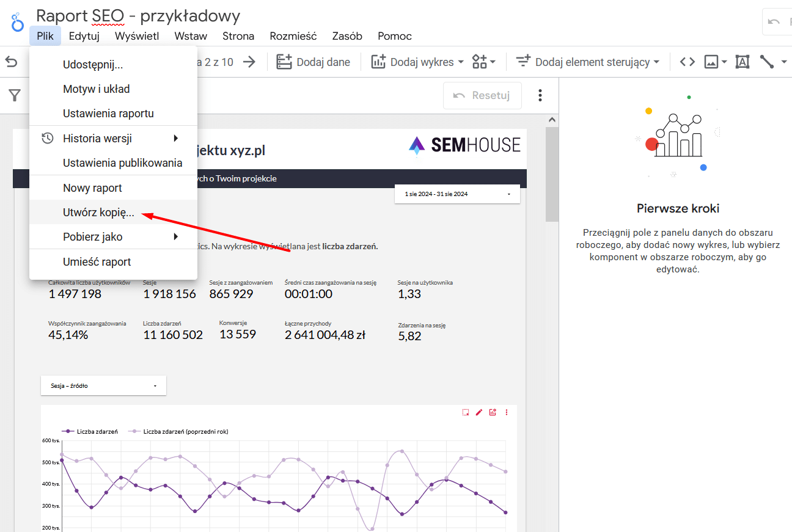Screen dimensions: 792x532
Task: Open the Rozmieść menu
Action: click(293, 36)
